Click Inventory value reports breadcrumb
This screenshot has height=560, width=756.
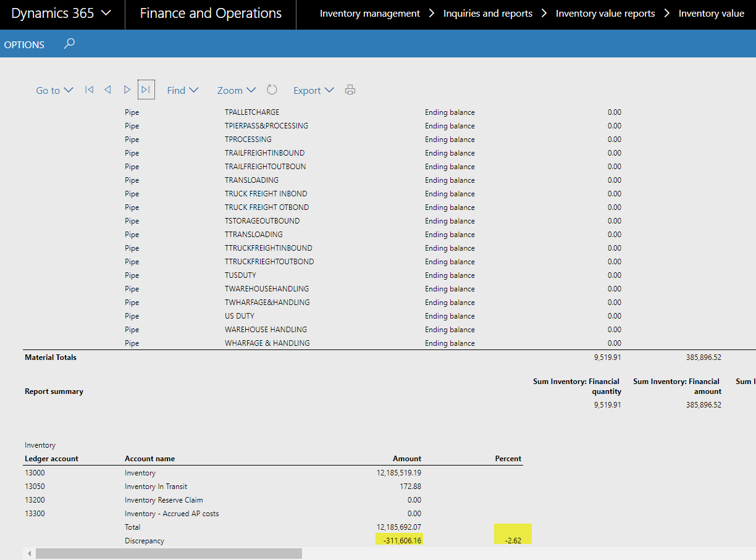pos(605,14)
